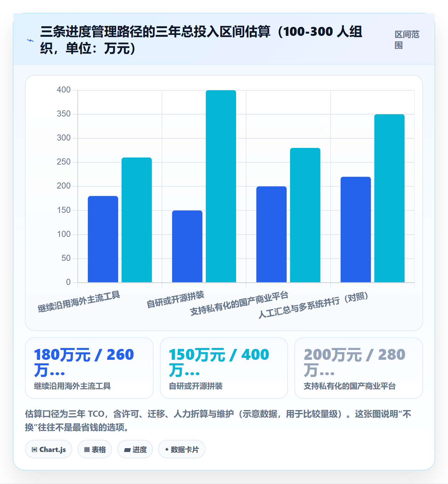
Task: Open the 数据卡片 chip
Action: tap(182, 449)
